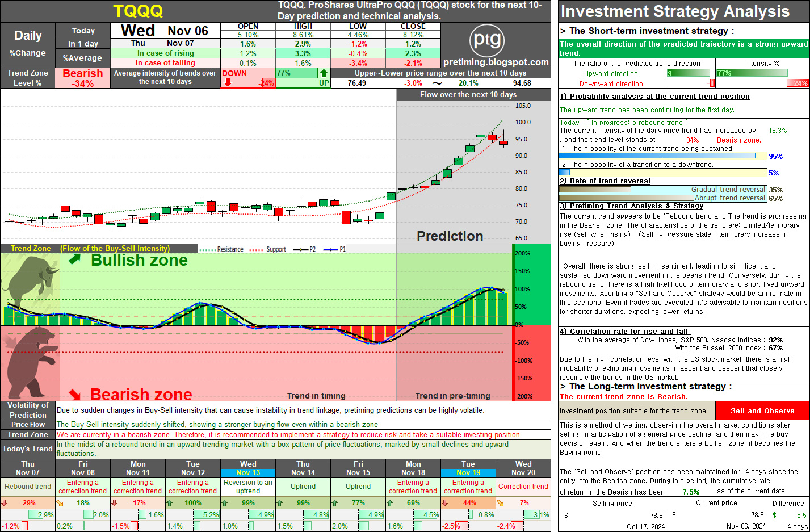Click the red arrow beside Bearish zone title
This screenshot has height=532, width=810.
pos(75,394)
